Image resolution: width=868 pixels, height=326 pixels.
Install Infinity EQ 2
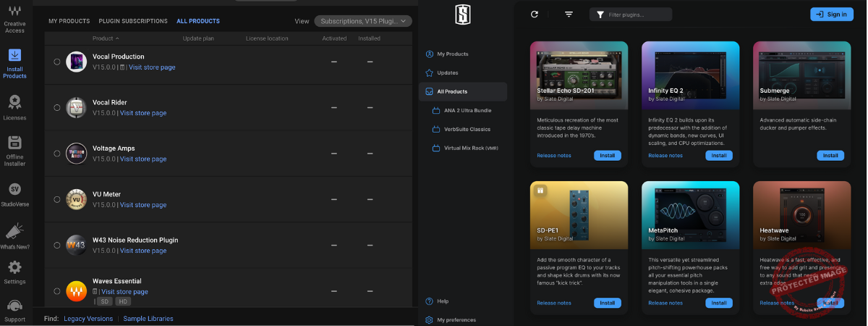click(718, 155)
